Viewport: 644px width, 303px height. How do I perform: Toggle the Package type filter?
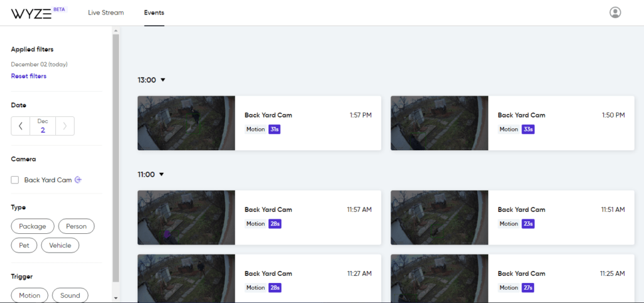coord(33,226)
